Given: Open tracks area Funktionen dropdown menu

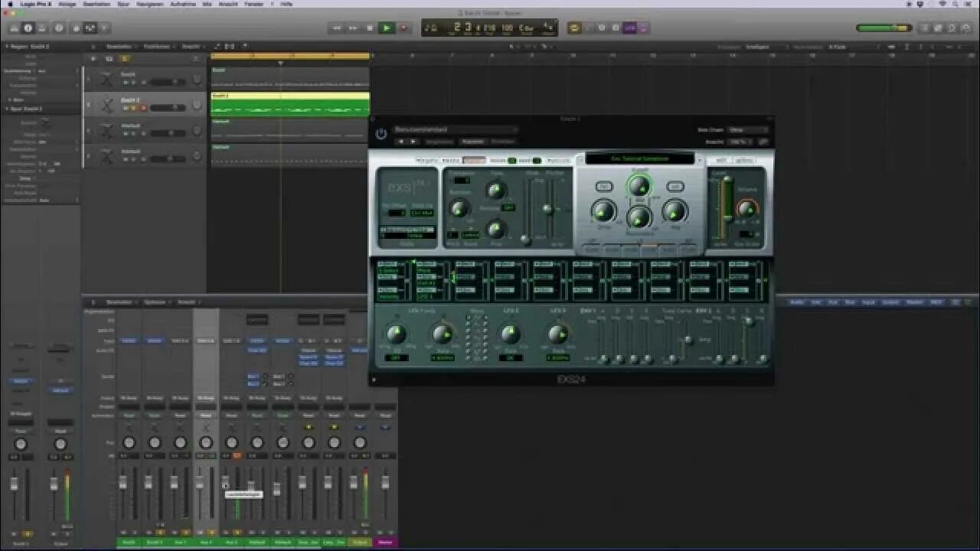Looking at the screenshot, I should click(158, 46).
